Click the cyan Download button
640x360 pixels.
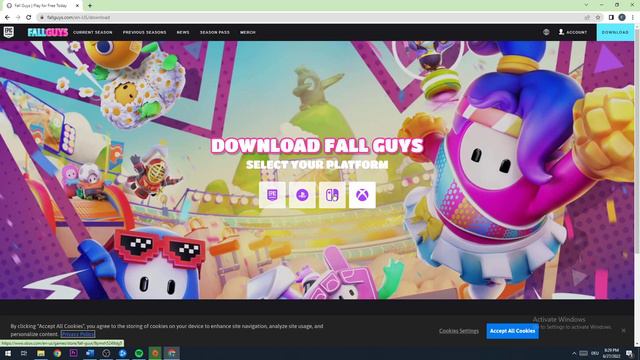[x=615, y=32]
